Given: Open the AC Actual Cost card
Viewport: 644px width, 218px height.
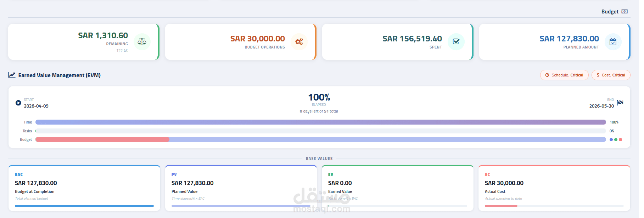Looking at the screenshot, I should pos(554,188).
